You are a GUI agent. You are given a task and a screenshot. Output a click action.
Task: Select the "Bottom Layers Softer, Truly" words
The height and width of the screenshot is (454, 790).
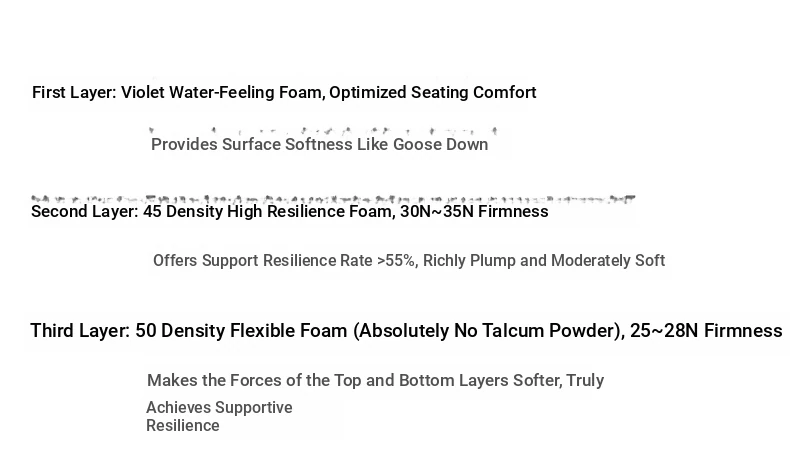500,380
